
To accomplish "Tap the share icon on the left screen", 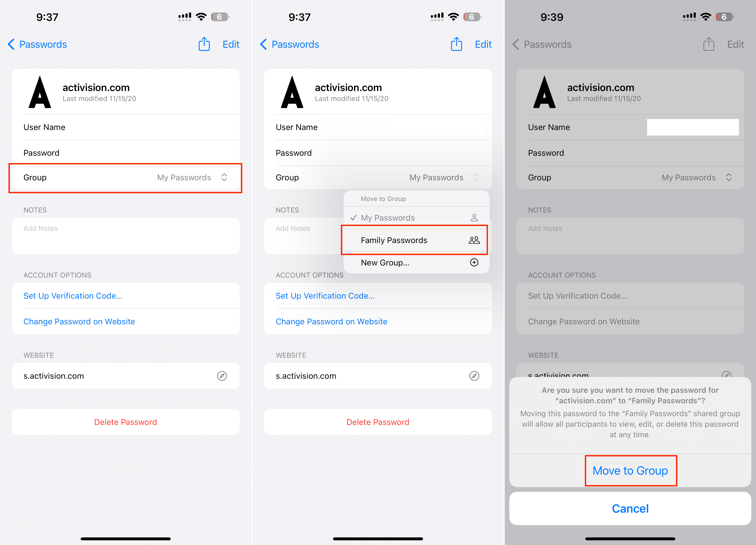I will click(204, 44).
